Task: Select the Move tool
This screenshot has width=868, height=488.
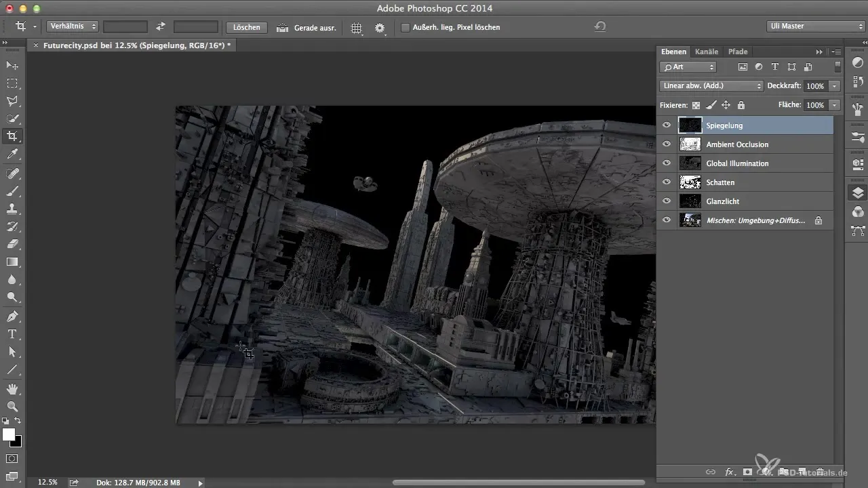Action: 12,65
